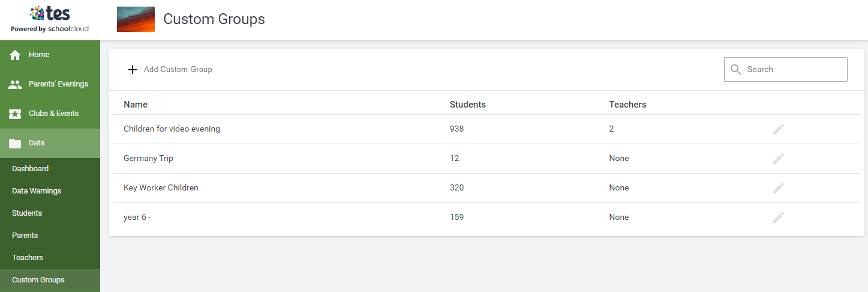The height and width of the screenshot is (292, 868).
Task: Open Data Warnings in the sidebar
Action: pos(37,191)
